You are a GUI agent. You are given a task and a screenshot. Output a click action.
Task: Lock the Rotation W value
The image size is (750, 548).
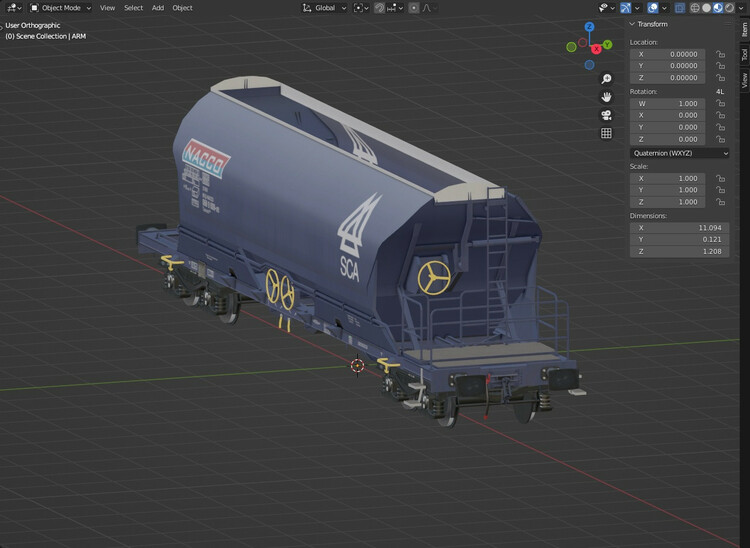(720, 103)
